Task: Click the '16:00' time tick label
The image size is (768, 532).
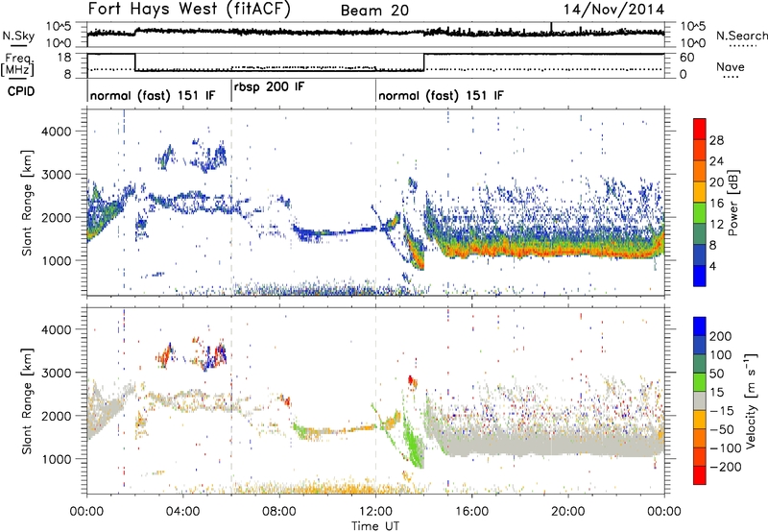Action: 471,512
